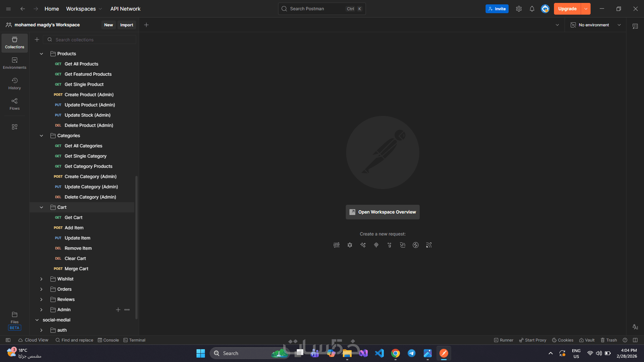Create a new MCP request
This screenshot has width=644, height=362.
tap(376, 245)
